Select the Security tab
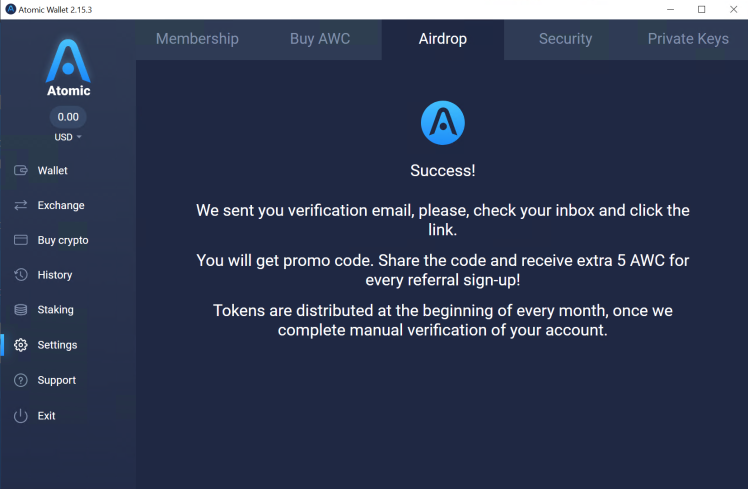The image size is (748, 489). pyautogui.click(x=565, y=39)
